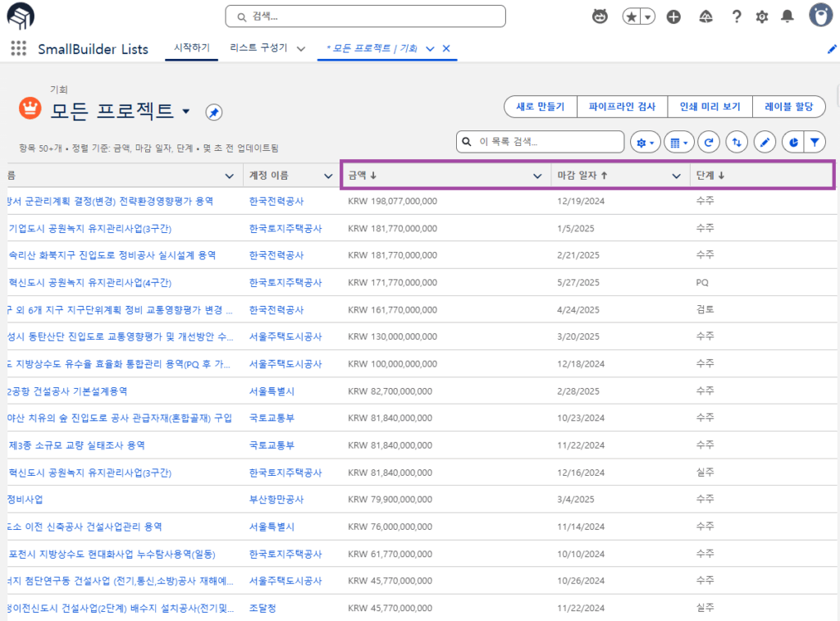Click the PQ stage cell
This screenshot has width=840, height=621.
pos(702,282)
